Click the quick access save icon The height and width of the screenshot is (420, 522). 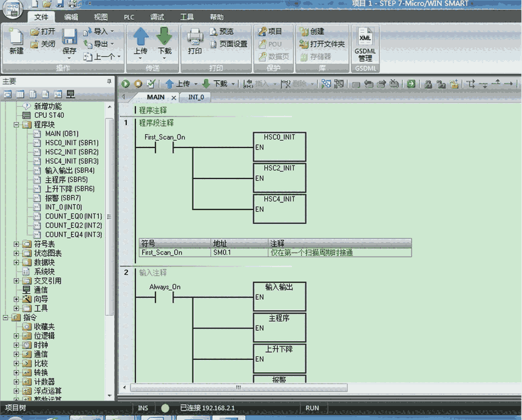60,4
